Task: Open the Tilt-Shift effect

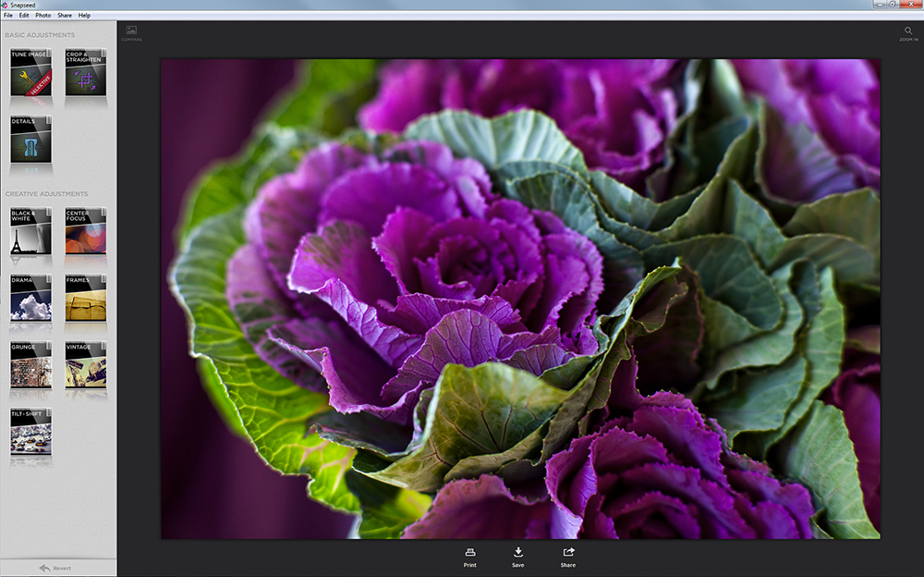Action: point(30,432)
